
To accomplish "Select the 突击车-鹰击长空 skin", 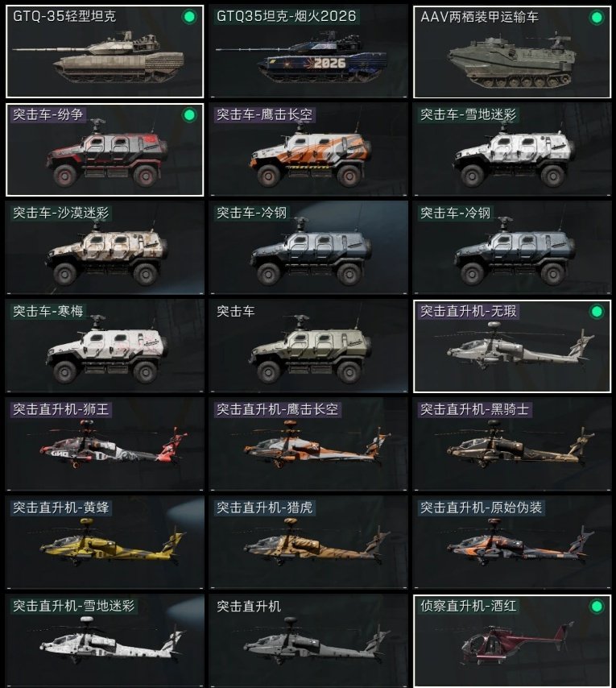I will point(308,150).
